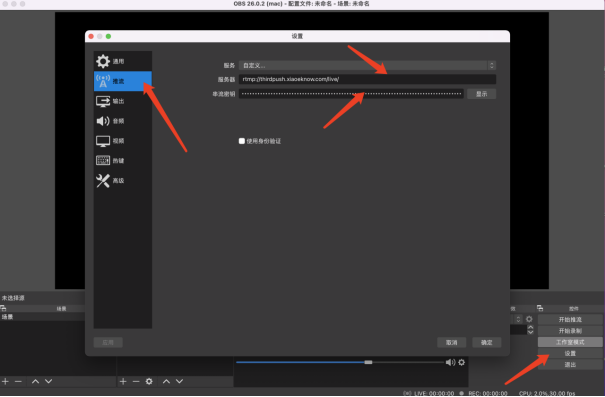
Task: Select the 场景 scene row
Action: pyautogui.click(x=42, y=317)
